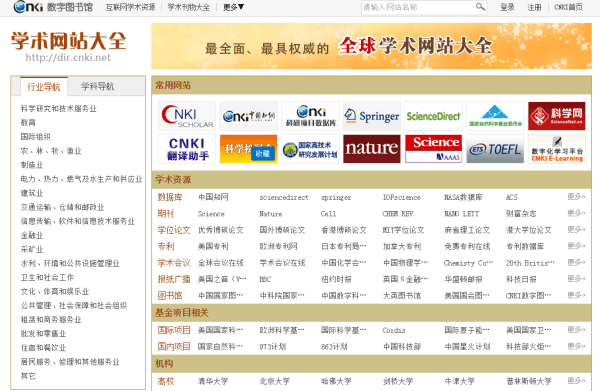The width and height of the screenshot is (600, 391).
Task: Open the Springer logo tile
Action: (x=372, y=116)
